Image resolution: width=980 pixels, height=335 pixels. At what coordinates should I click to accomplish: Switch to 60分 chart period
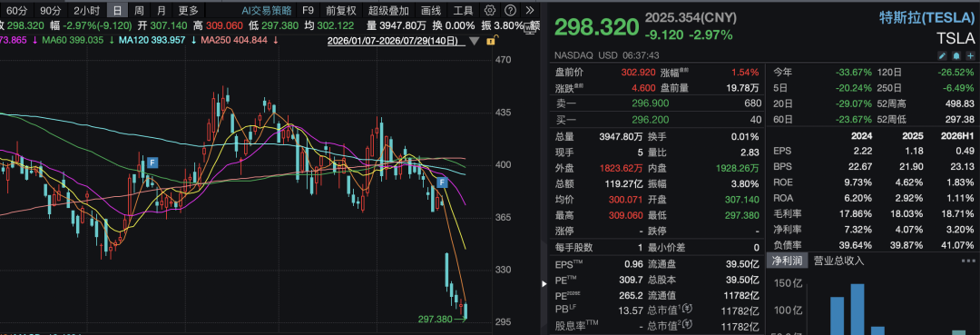pos(17,10)
